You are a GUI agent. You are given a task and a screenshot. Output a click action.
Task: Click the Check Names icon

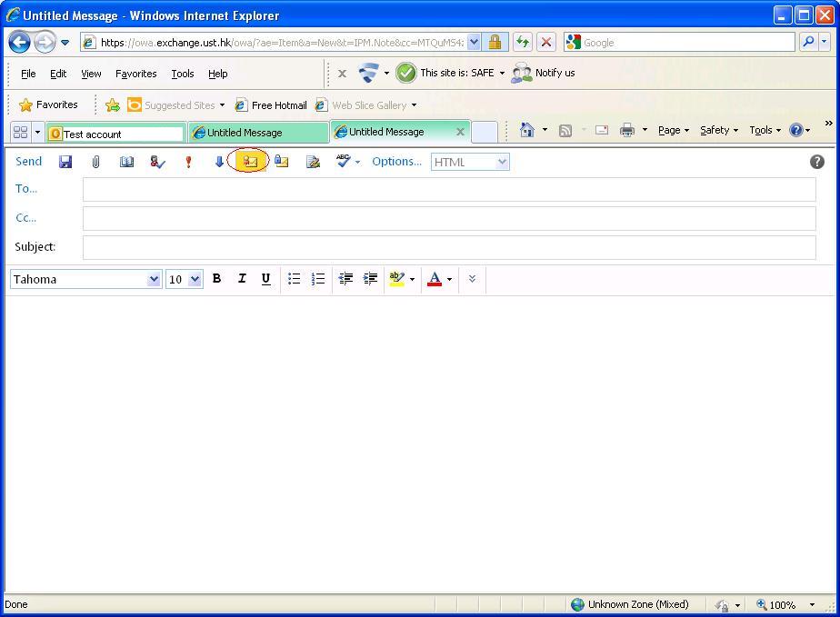pyautogui.click(x=157, y=162)
